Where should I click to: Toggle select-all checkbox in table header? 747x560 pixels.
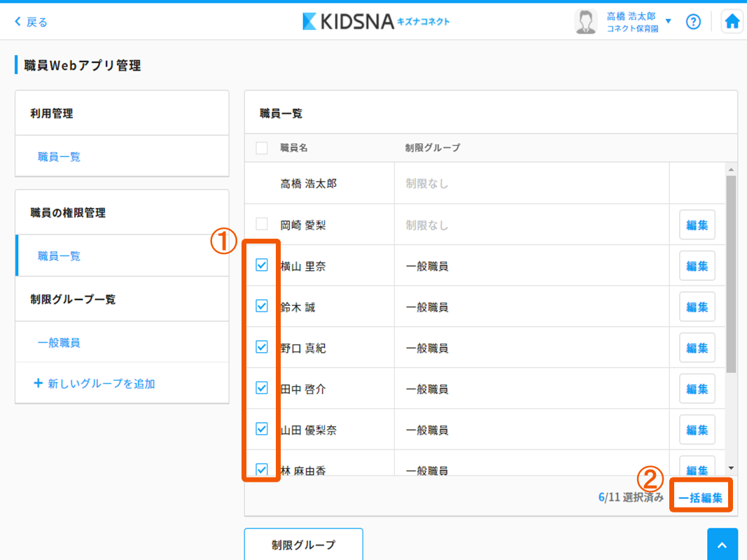click(x=262, y=148)
